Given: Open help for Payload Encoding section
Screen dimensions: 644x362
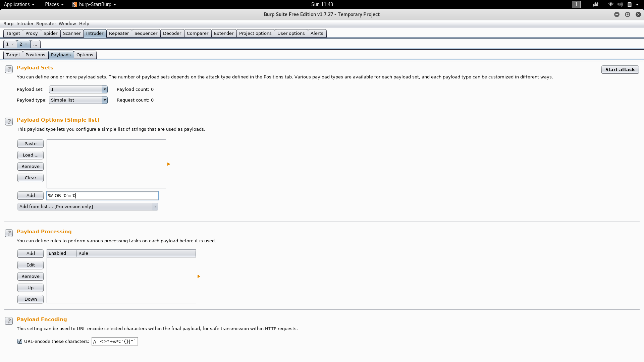Looking at the screenshot, I should point(9,321).
